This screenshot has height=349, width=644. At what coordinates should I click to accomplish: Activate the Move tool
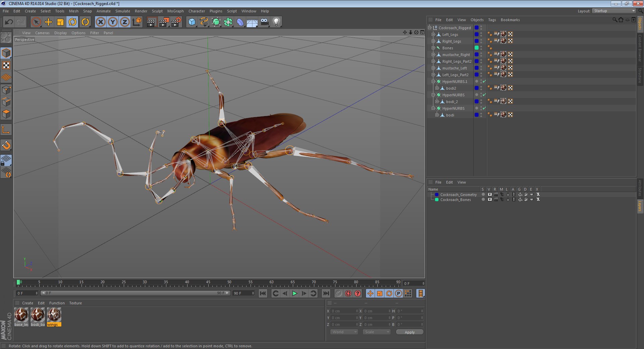pyautogui.click(x=48, y=22)
